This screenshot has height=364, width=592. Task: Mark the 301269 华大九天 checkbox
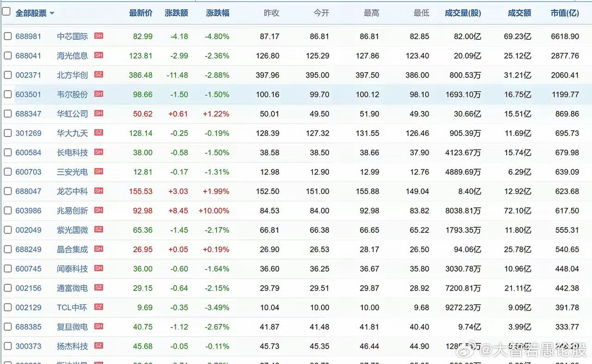point(7,133)
